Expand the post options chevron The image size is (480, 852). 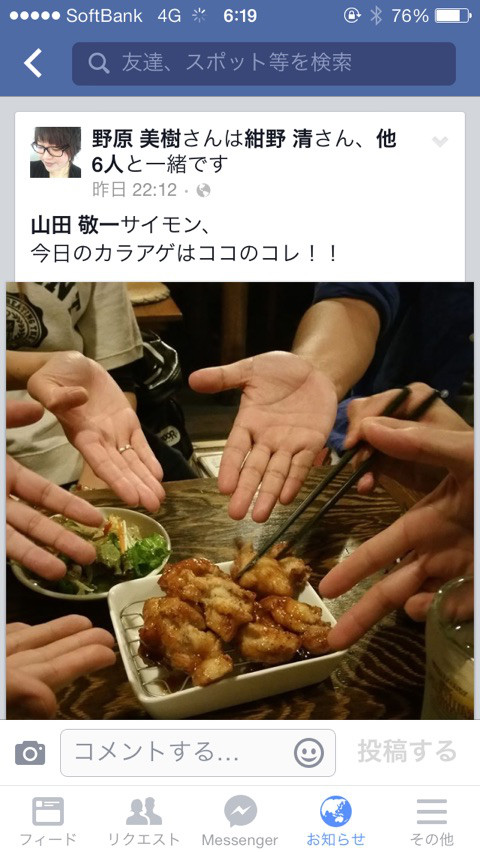[440, 142]
